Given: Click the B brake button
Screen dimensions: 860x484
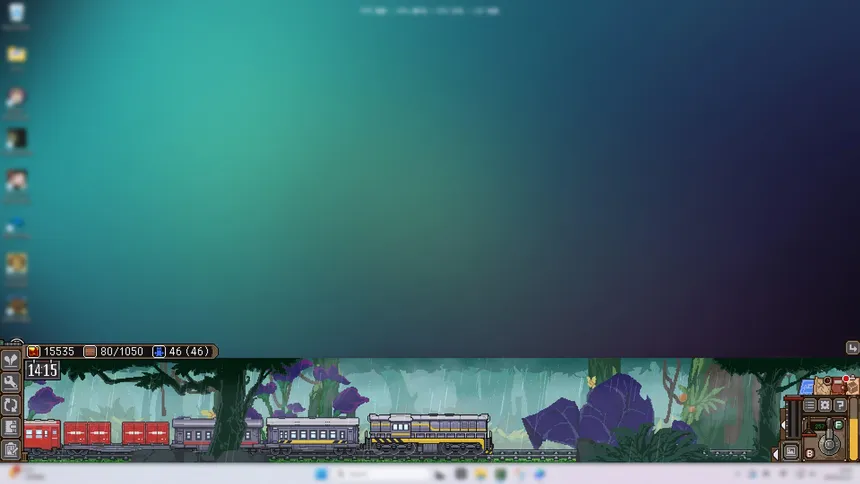Looking at the screenshot, I should point(810,453).
